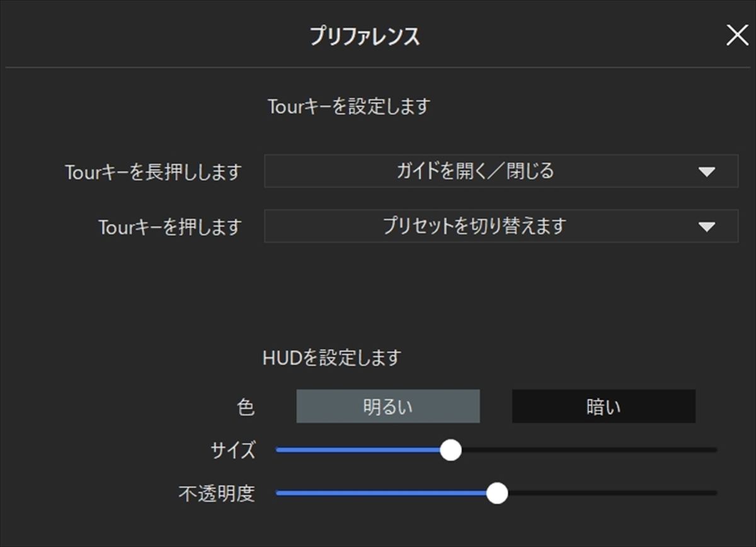Viewport: 756px width, 547px height.
Task: Click the Tourキーを押します label
Action: (x=170, y=227)
